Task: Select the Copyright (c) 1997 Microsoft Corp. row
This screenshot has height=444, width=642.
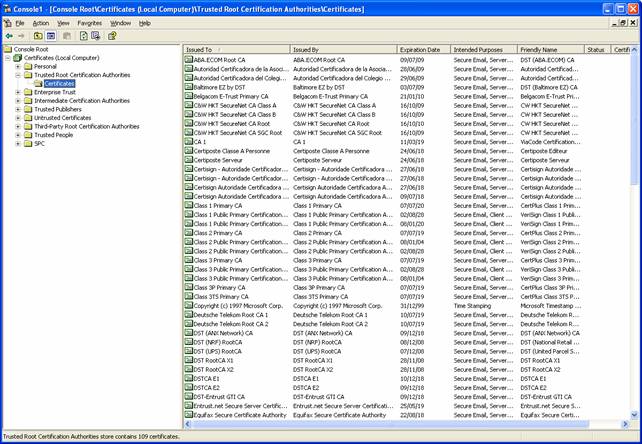Action: coord(407,306)
